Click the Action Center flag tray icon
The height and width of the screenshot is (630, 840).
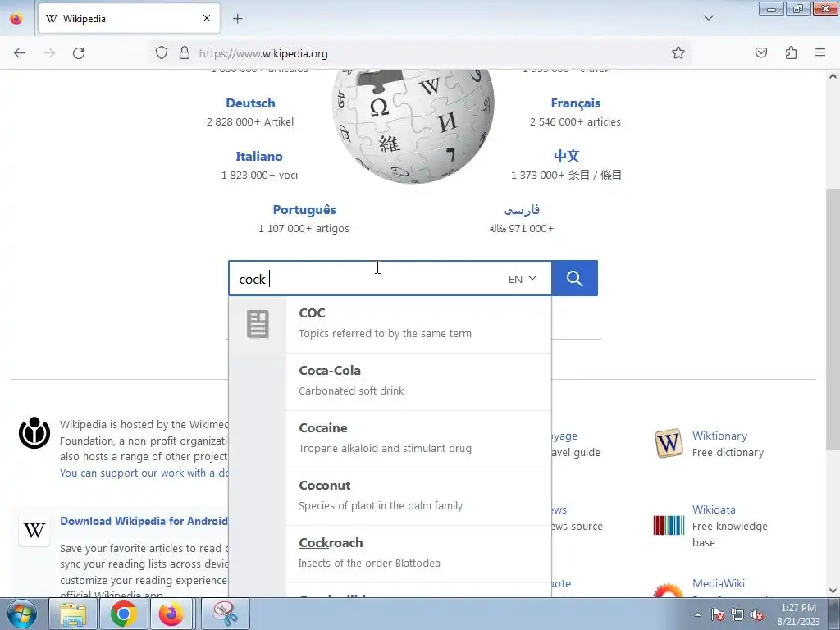(x=718, y=614)
